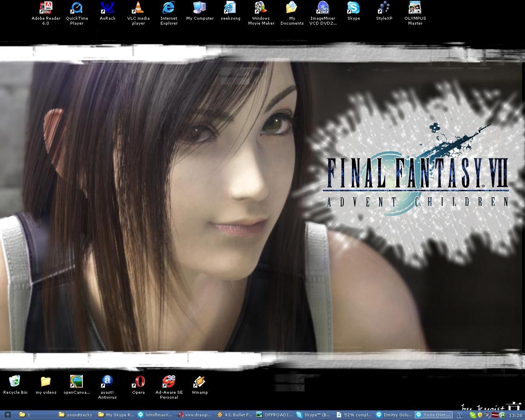Launch Winamp from the desktop
525x420 pixels.
200,385
